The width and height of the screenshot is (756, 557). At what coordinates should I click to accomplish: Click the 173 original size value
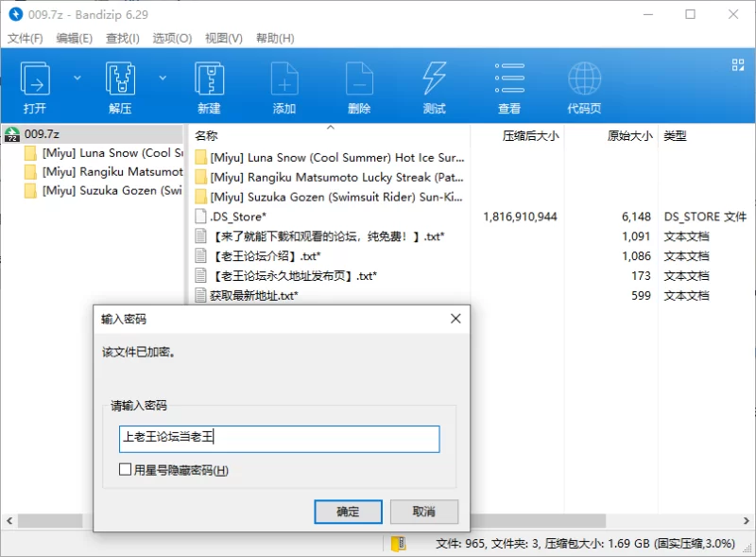[x=642, y=275]
